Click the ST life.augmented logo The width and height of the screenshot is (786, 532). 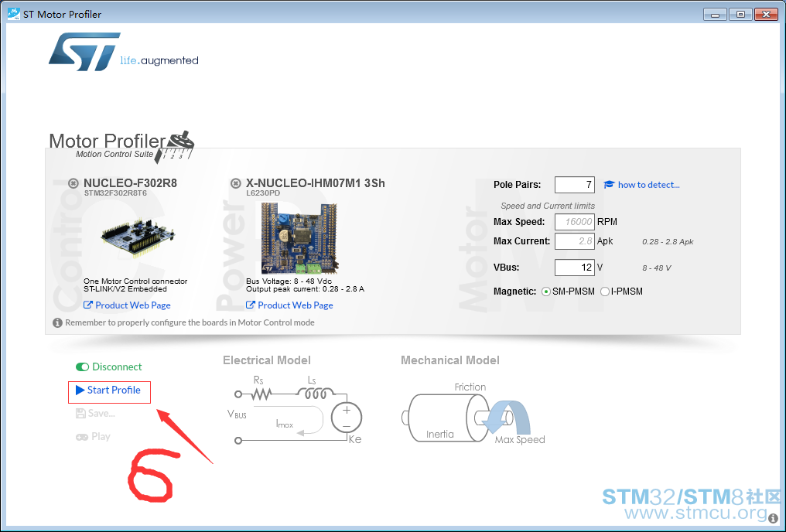123,52
